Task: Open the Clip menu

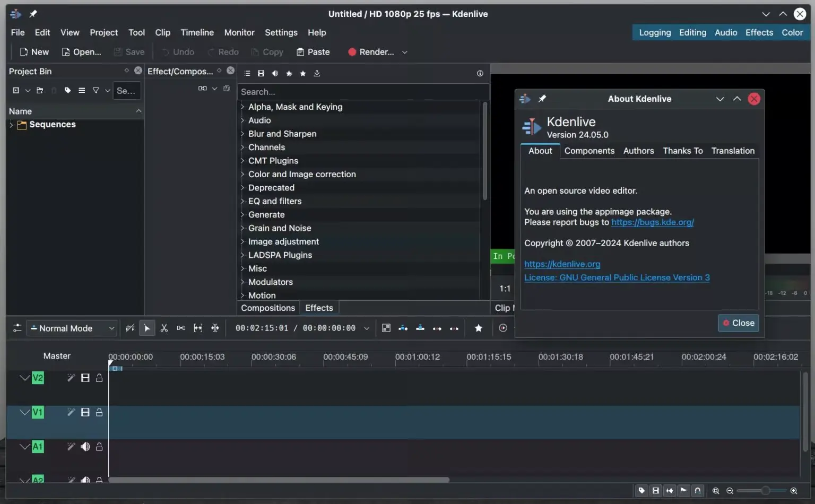Action: coord(163,32)
